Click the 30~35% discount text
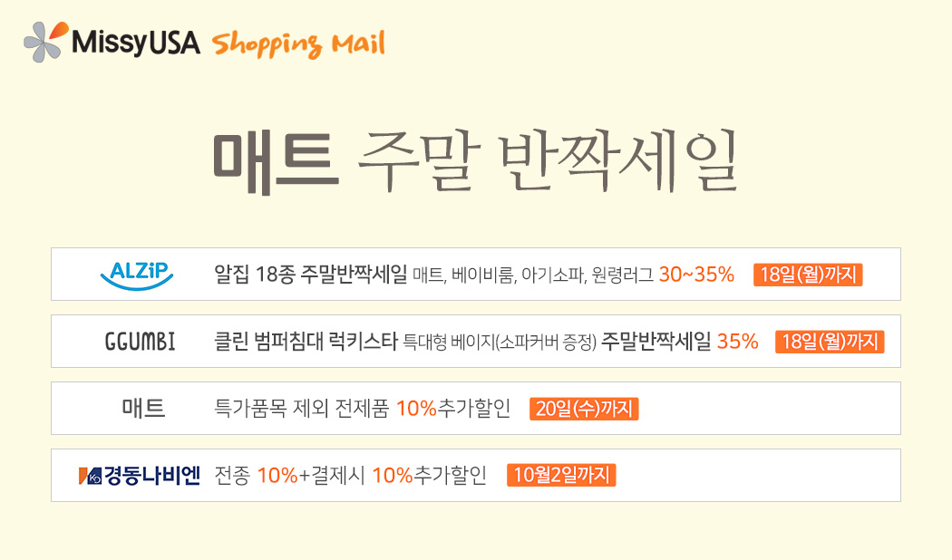Viewport: 952px width, 560px height. pos(696,275)
